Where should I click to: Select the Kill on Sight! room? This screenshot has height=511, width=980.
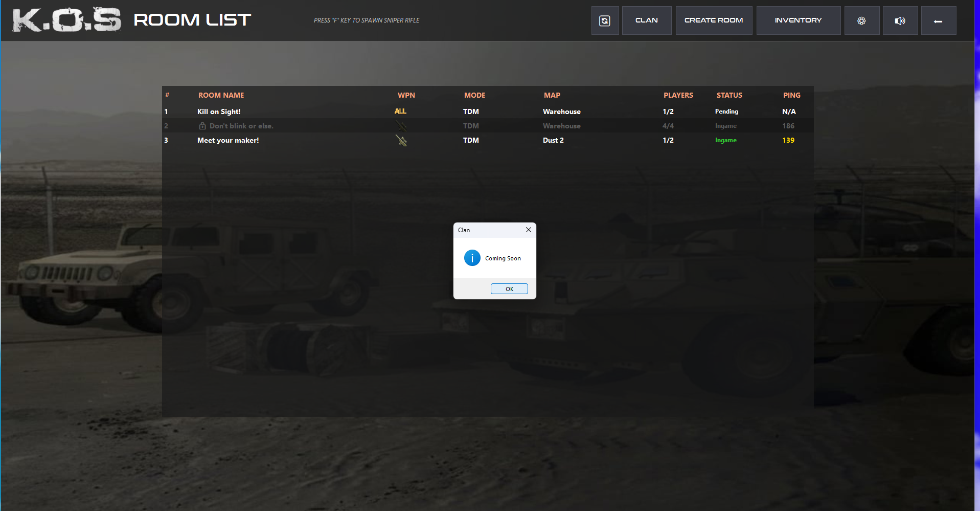(219, 112)
